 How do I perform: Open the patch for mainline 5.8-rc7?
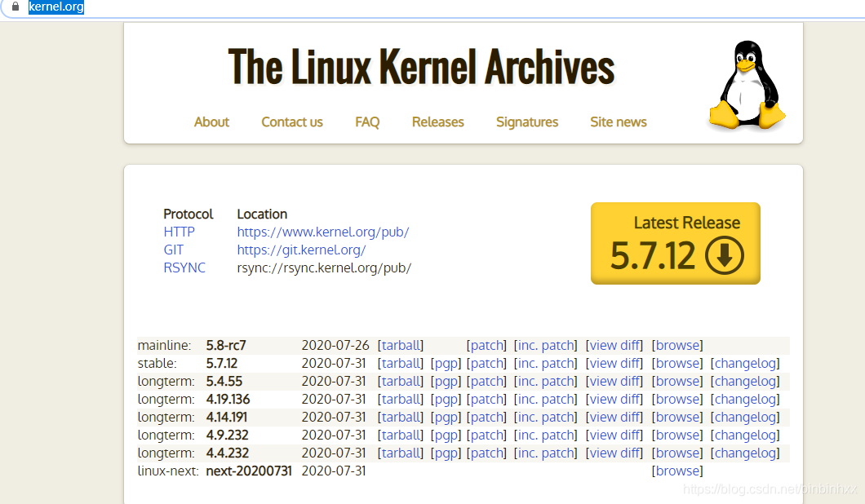[486, 345]
